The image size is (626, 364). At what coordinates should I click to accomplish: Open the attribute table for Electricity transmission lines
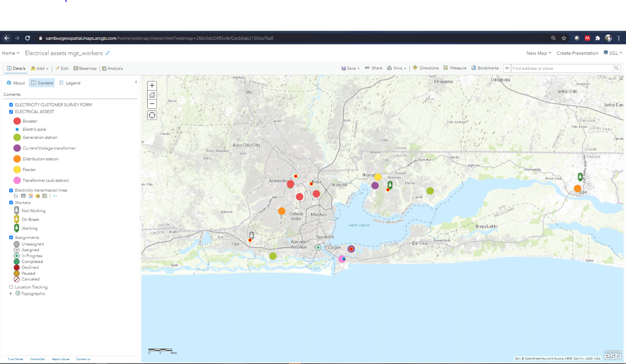coord(23,196)
